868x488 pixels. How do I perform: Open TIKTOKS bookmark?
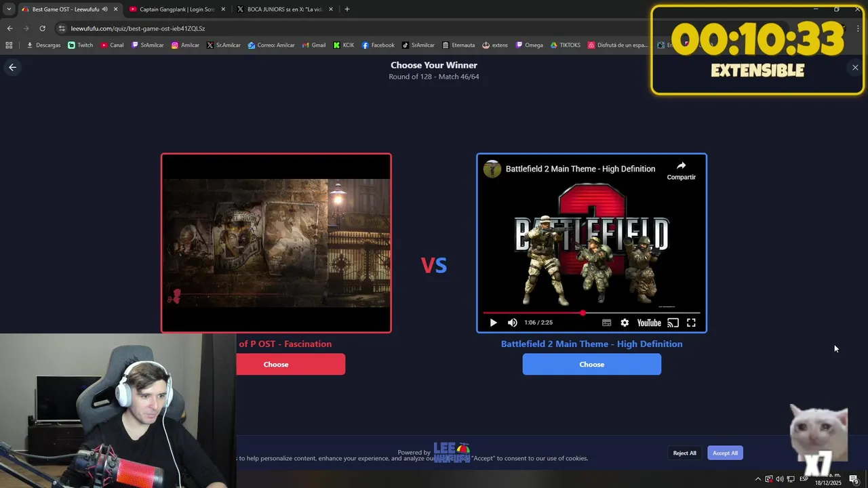[x=565, y=45]
